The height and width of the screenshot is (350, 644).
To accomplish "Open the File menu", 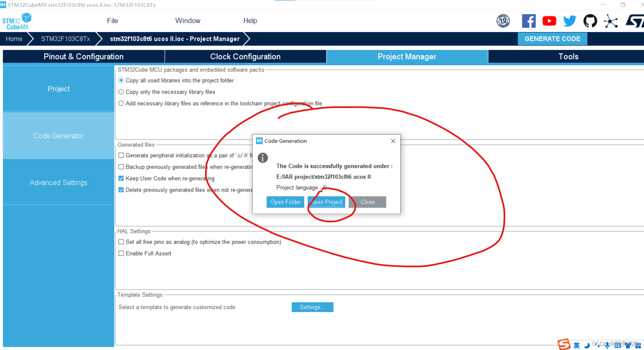I will click(112, 21).
